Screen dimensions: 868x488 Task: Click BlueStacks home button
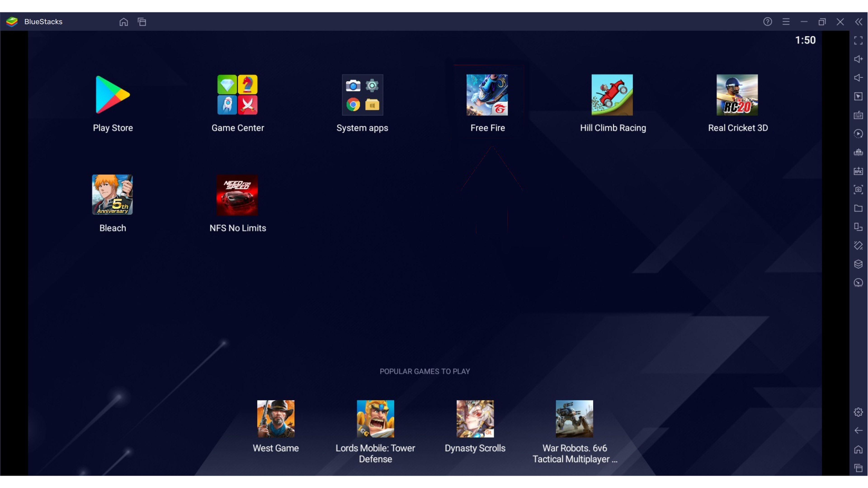click(123, 21)
